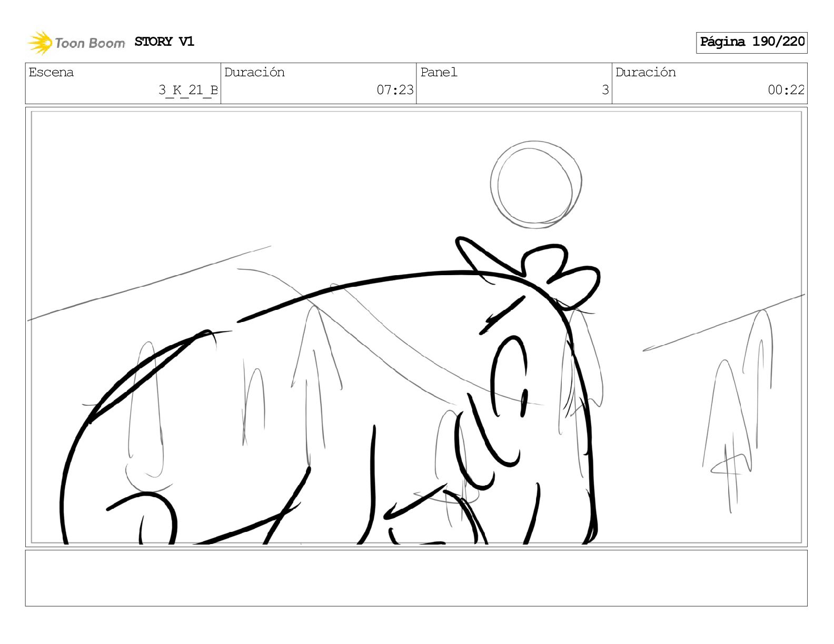
Task: Click the empty notes box below the panel
Action: coord(416,578)
